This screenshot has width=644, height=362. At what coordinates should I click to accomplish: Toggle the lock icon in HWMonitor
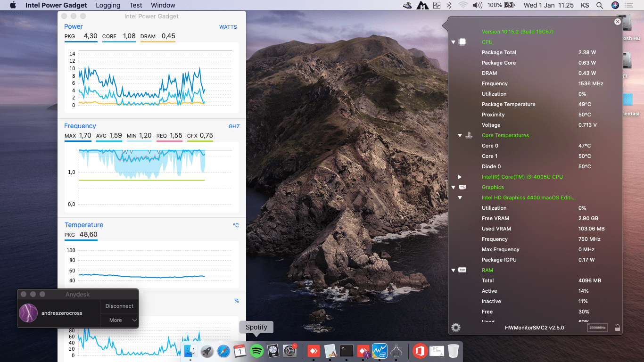tap(617, 328)
